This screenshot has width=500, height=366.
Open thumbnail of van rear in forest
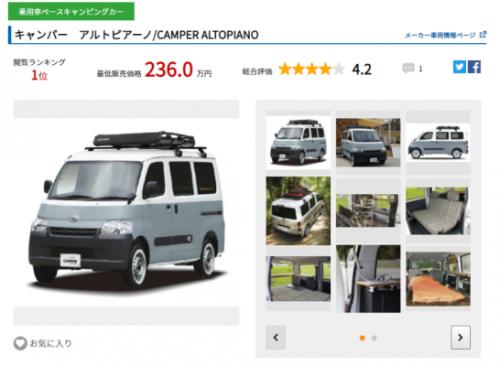298,211
